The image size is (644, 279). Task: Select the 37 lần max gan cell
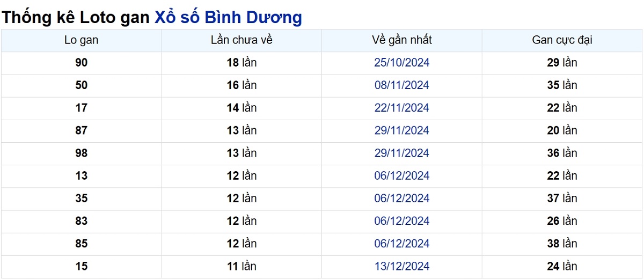562,198
